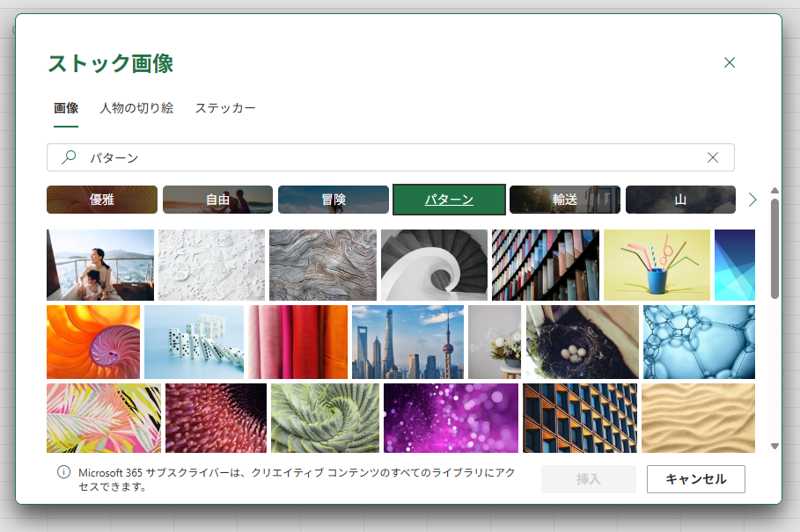Viewport: 800px width, 532px height.
Task: Click the information icon near subscriber notice
Action: [x=63, y=472]
